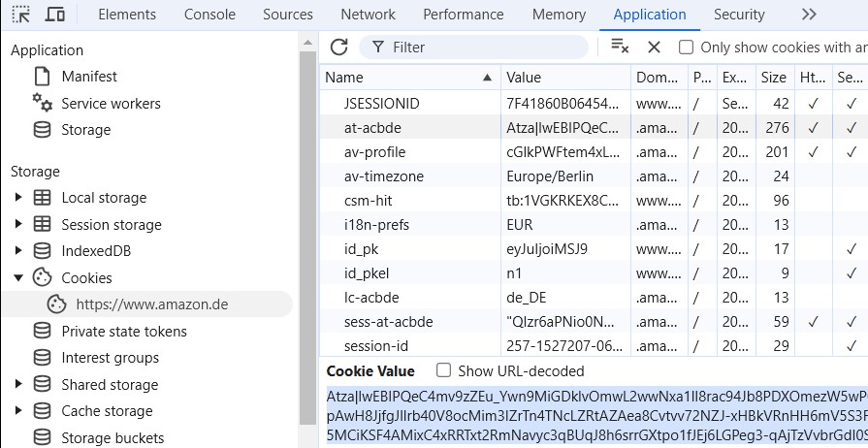
Task: Expand the Local storage tree node
Action: [17, 198]
